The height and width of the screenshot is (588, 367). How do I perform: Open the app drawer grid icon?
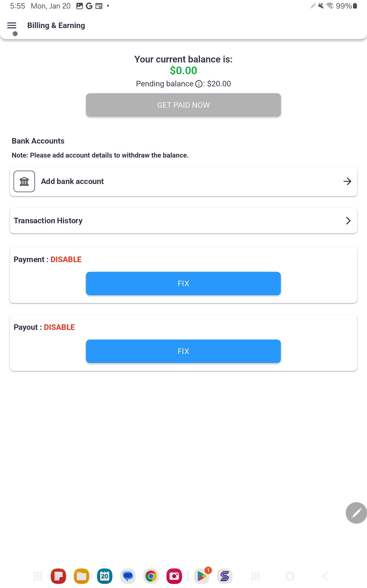point(38,576)
